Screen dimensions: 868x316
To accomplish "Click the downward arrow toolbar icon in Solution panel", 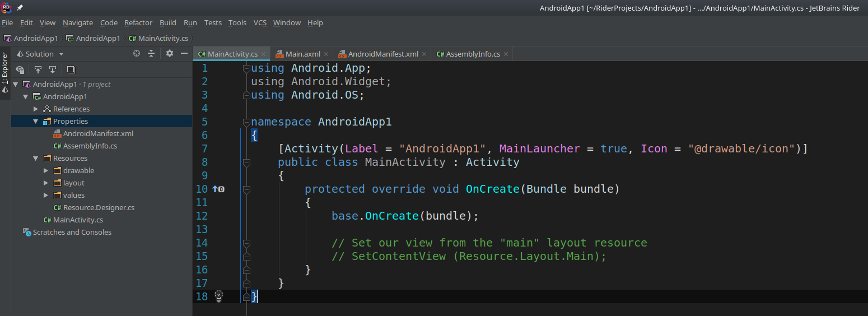I will pos(53,69).
